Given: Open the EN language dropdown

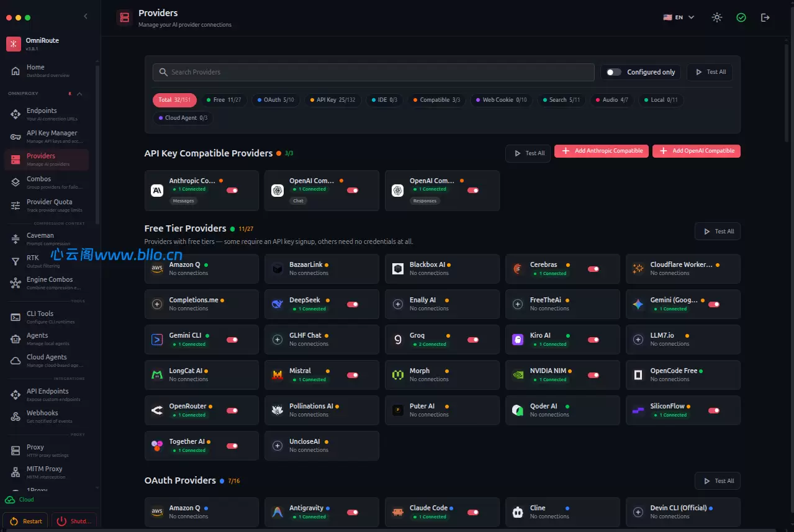Looking at the screenshot, I should coord(679,17).
